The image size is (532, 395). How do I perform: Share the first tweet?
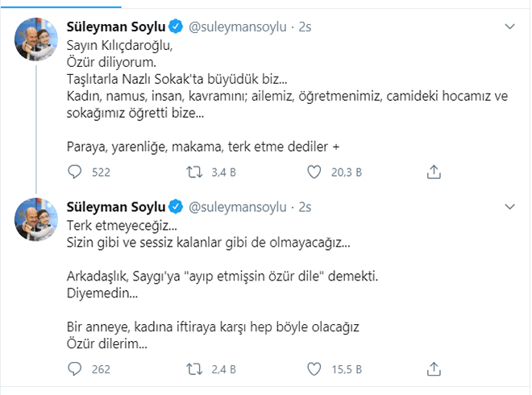434,172
